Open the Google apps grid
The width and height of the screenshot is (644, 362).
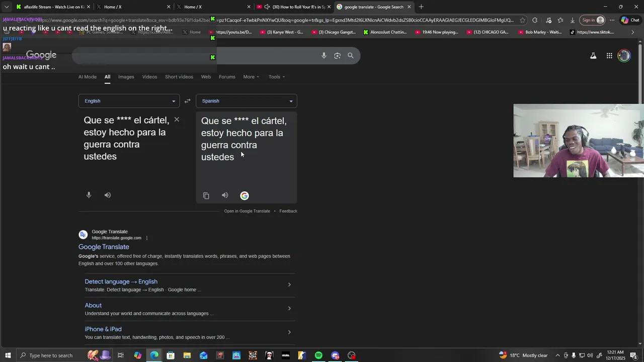click(609, 56)
